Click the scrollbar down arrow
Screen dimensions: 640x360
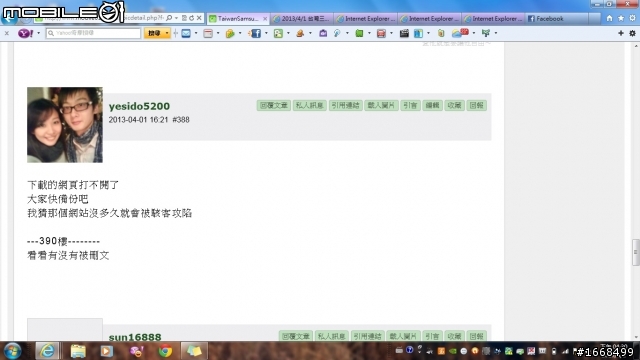pos(636,338)
